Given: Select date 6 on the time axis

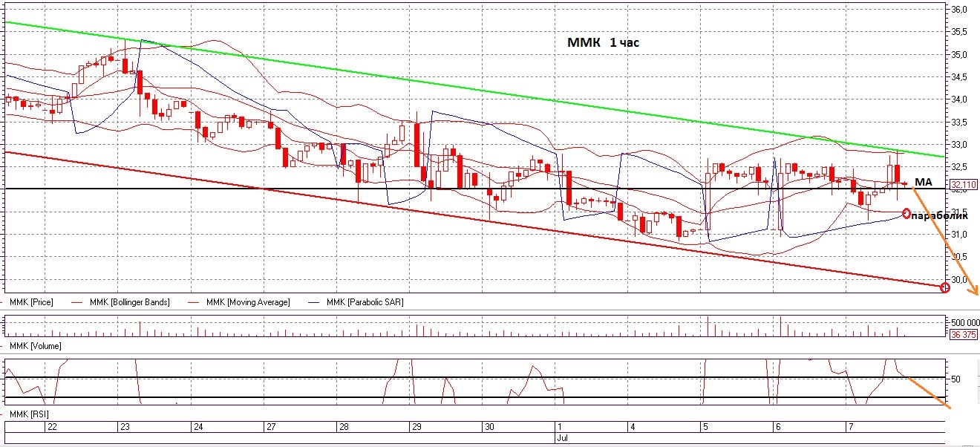Looking at the screenshot, I should pyautogui.click(x=777, y=427).
